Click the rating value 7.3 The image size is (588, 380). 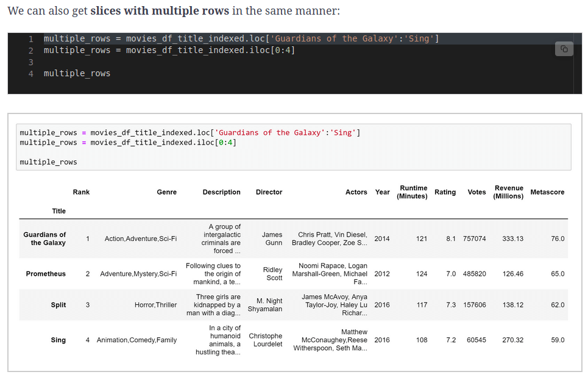(451, 305)
